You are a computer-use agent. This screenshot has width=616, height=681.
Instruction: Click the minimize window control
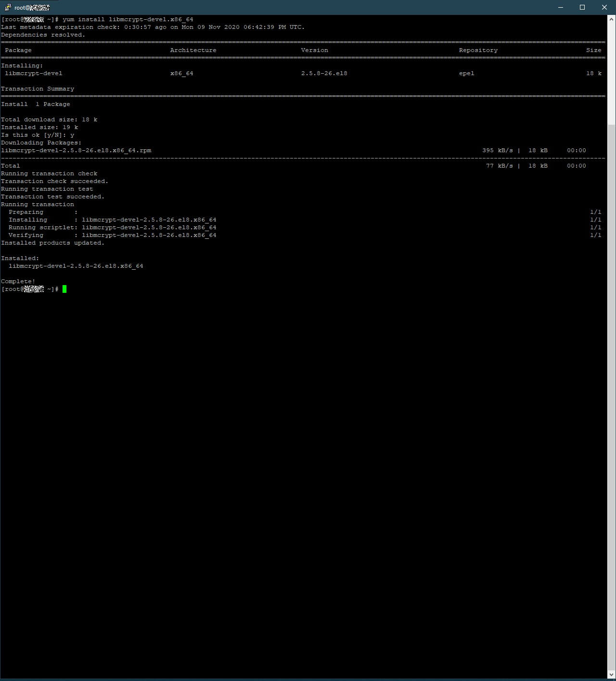pos(560,7)
